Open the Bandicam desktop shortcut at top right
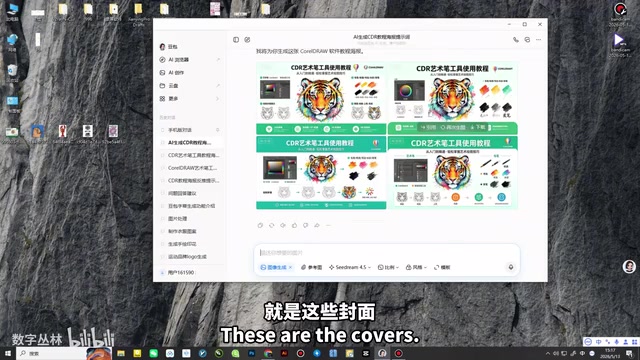Viewport: 640px width, 360px height. point(620,12)
